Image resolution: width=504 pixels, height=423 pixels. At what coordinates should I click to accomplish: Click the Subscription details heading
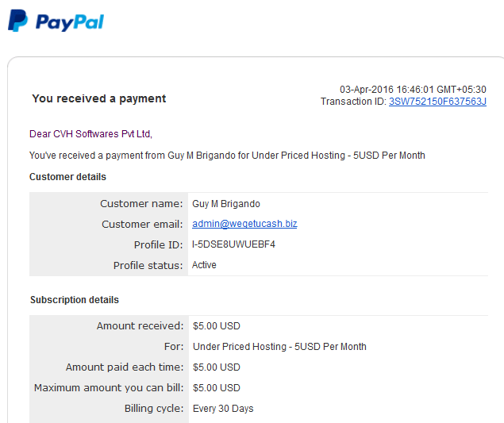click(75, 299)
